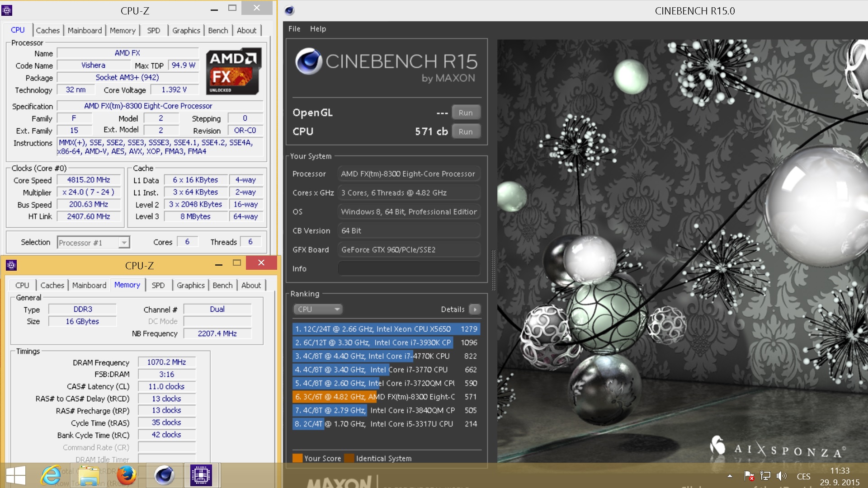The image size is (868, 488).
Task: Click the volume speaker tray icon
Action: pos(781,476)
